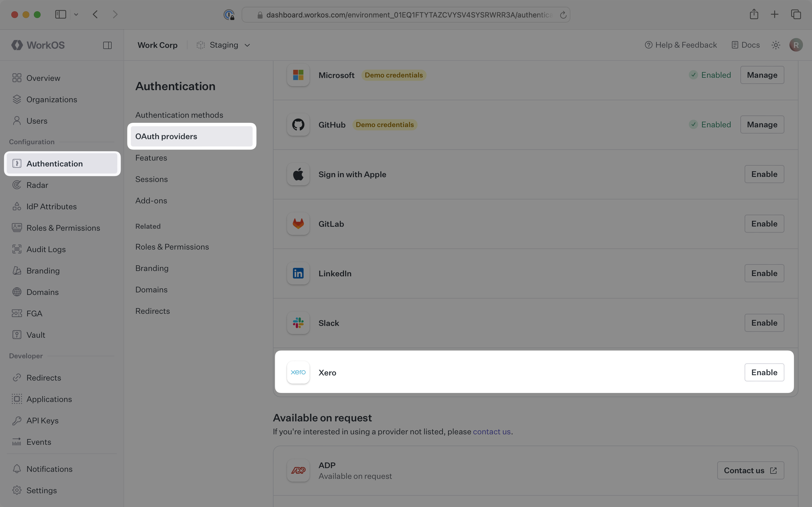Toggle the Safari sidebar panel

coord(60,14)
